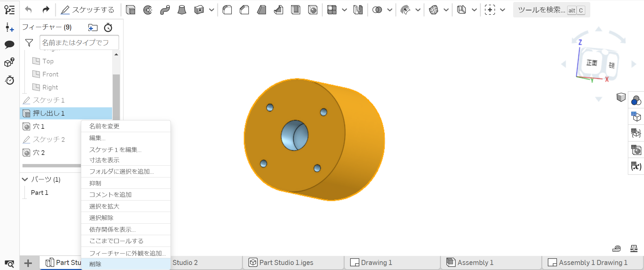Screen dimensions: 644x270
Task: Open the hole table panel icon
Action: 636,150
